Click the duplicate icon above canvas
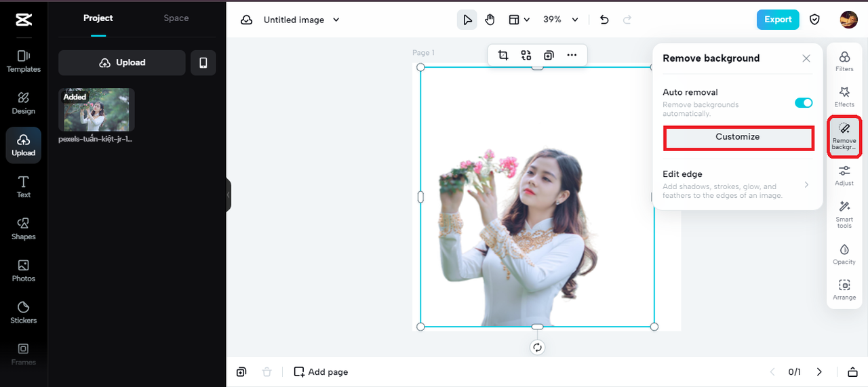The height and width of the screenshot is (387, 868). tap(549, 56)
